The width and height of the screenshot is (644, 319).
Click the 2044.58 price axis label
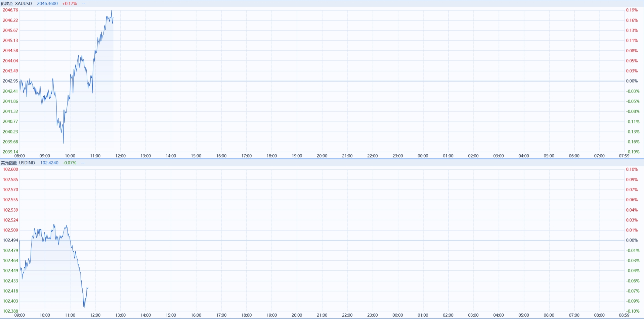10,51
